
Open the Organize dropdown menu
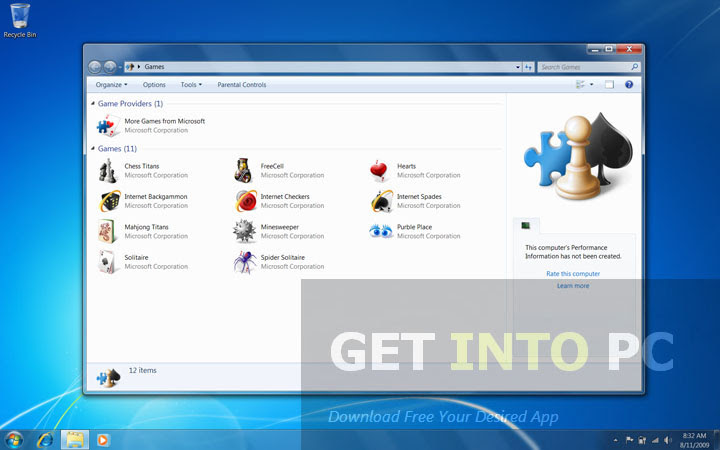point(112,84)
